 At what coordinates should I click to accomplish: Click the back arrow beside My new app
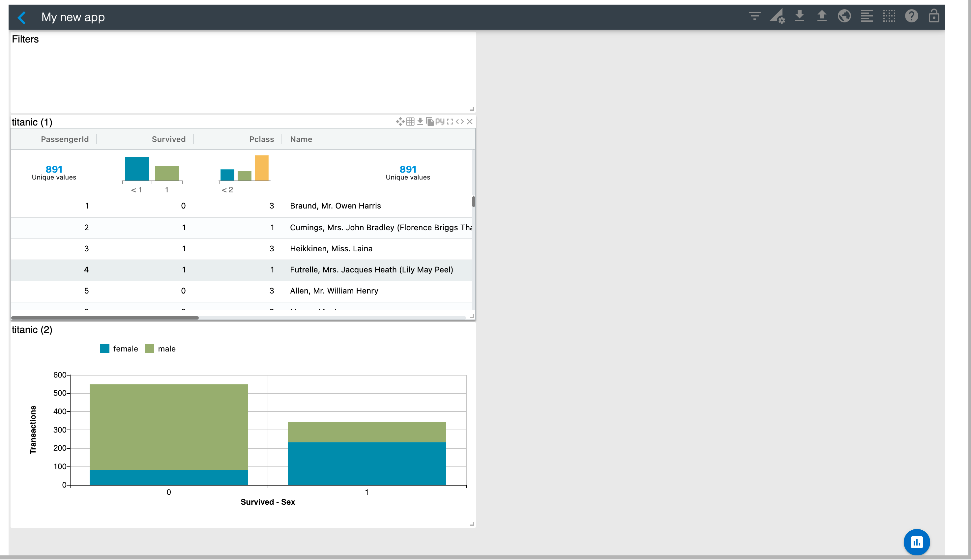[22, 17]
